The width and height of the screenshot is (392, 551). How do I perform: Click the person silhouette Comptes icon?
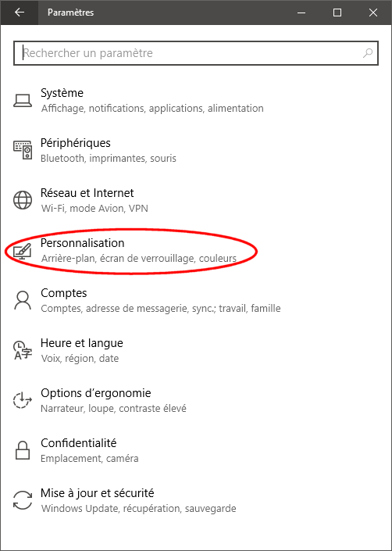pyautogui.click(x=23, y=300)
